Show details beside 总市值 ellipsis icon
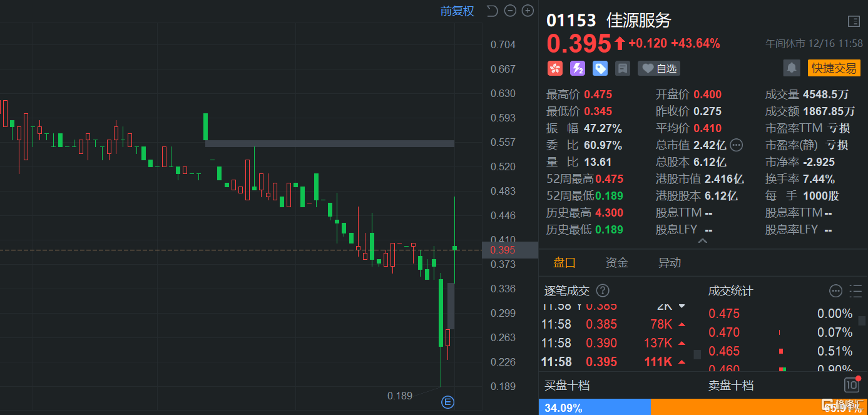 [737, 145]
